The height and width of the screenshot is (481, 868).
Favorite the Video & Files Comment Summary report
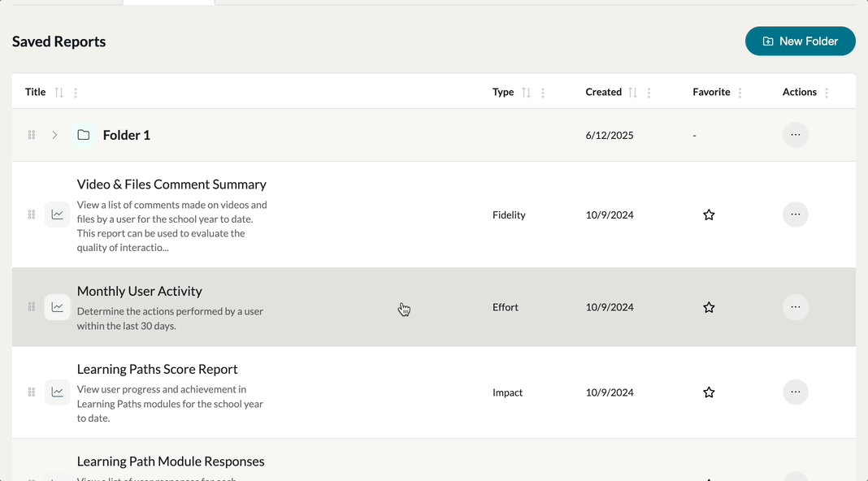(709, 215)
